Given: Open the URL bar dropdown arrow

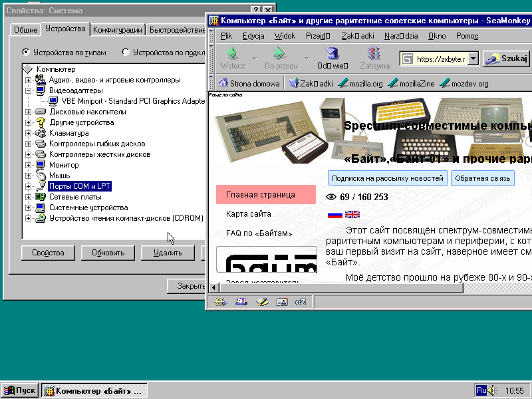Looking at the screenshot, I should click(x=473, y=59).
